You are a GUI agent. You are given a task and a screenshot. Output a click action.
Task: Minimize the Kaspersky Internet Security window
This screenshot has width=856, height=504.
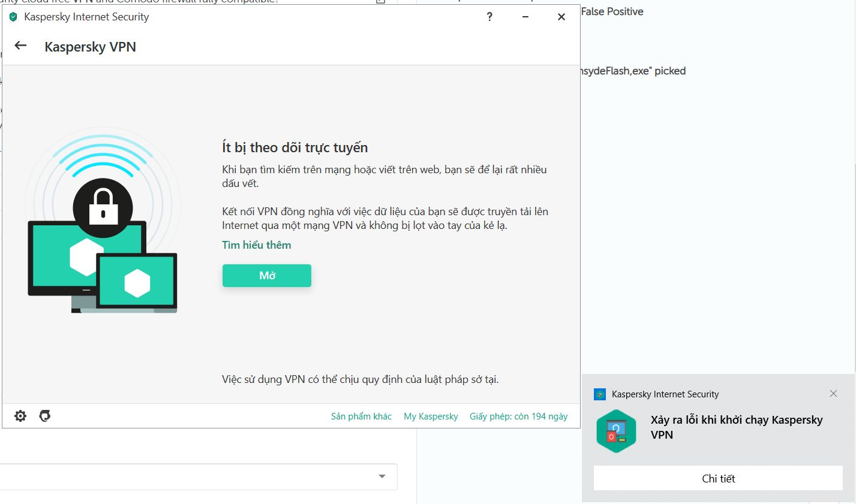(x=525, y=17)
